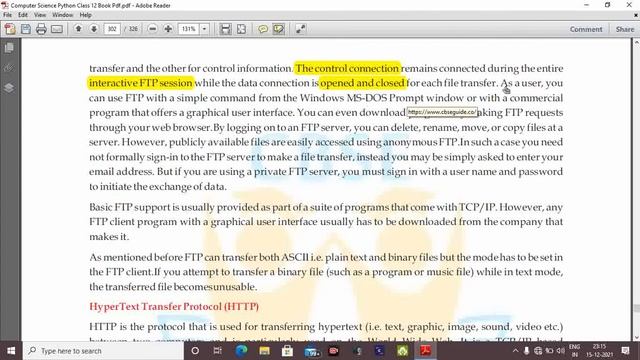The width and height of the screenshot is (640, 360).
Task: Click the cbseguide URL tooltip link
Action: click(442, 112)
